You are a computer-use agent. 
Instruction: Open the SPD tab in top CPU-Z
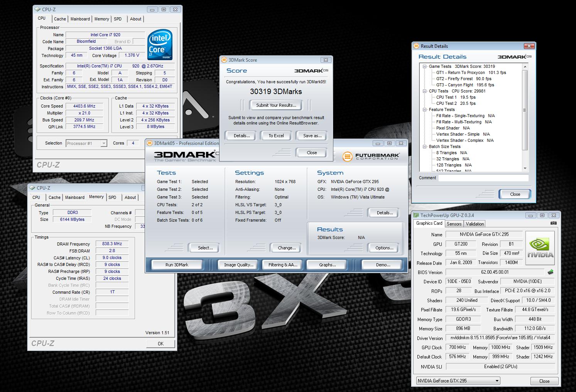point(118,19)
